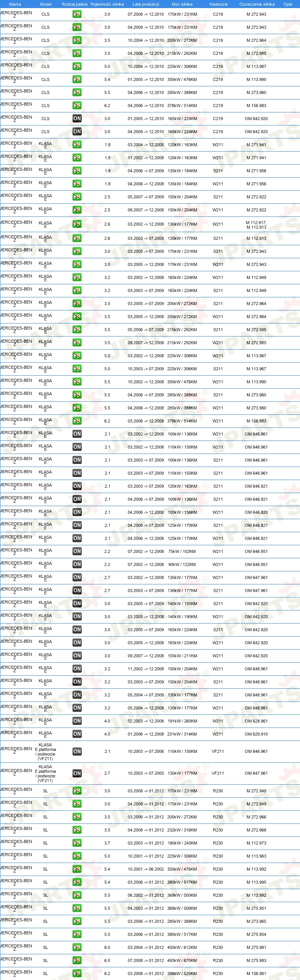Click the power value 450kW / 612KM
The height and width of the screenshot is (980, 300).
click(182, 947)
